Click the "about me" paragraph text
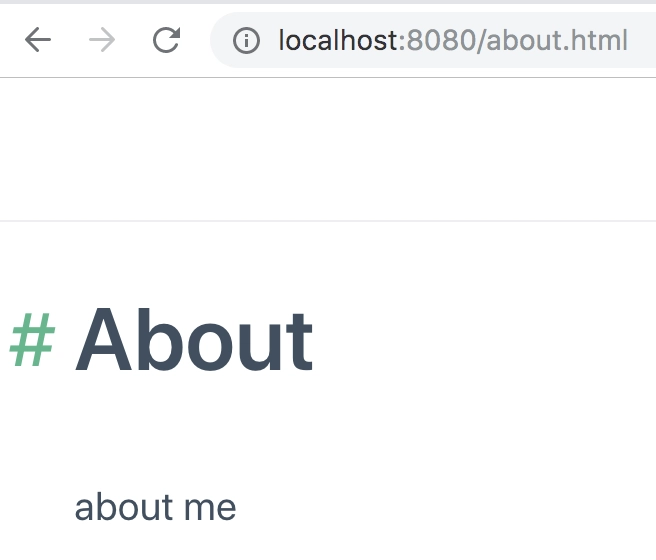 155,507
